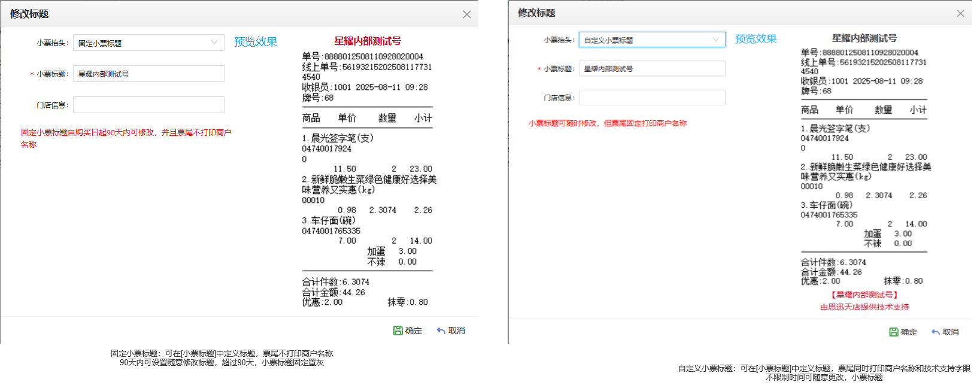Close the dialog containing 固定小票标题

pyautogui.click(x=467, y=14)
